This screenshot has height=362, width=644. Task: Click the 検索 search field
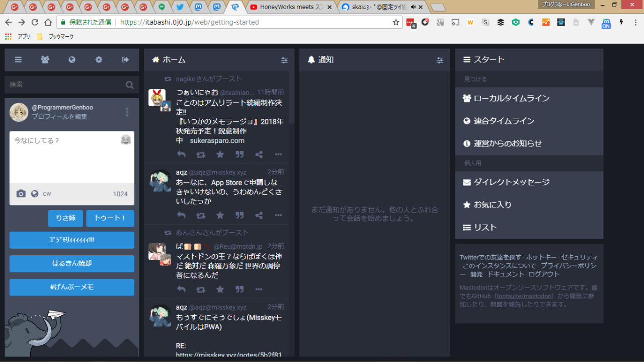(x=65, y=85)
